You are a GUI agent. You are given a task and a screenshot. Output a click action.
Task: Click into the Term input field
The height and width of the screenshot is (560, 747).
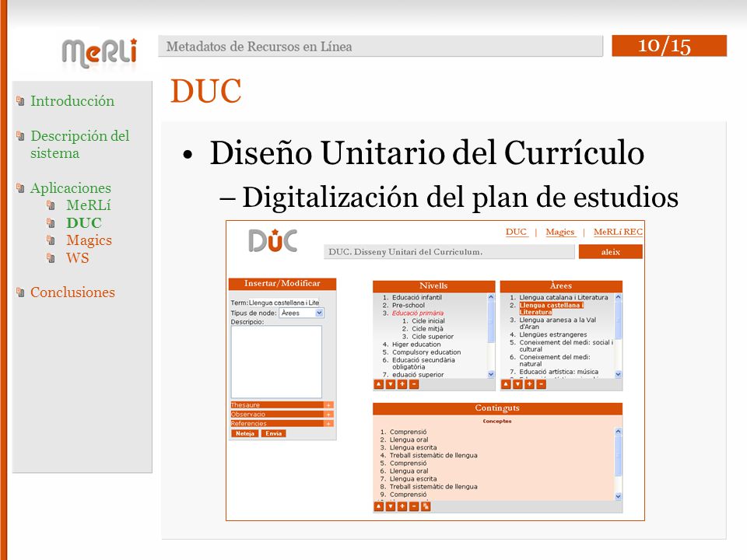coord(284,303)
